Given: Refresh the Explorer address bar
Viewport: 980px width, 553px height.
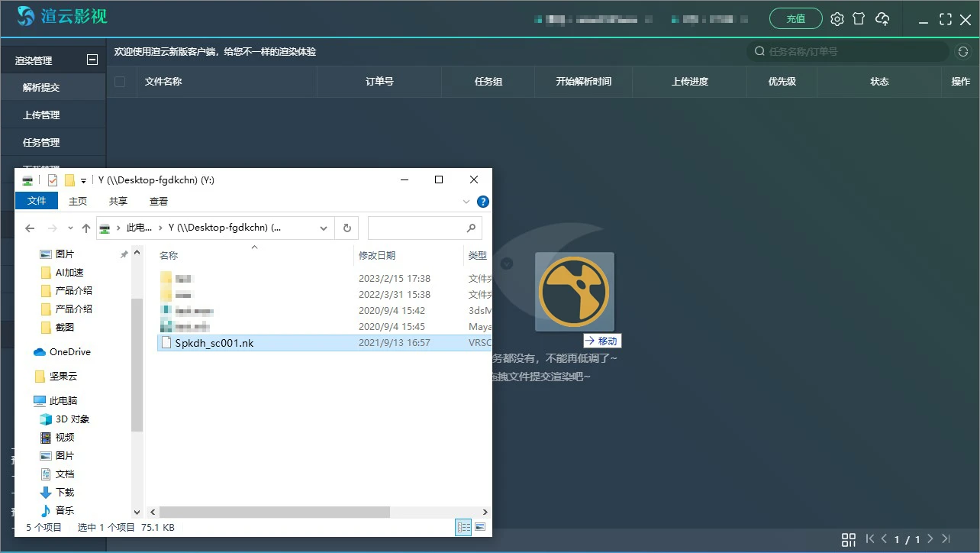Looking at the screenshot, I should [347, 228].
